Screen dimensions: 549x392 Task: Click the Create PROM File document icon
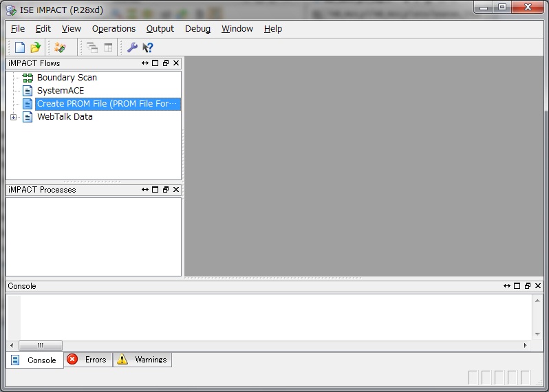[28, 104]
